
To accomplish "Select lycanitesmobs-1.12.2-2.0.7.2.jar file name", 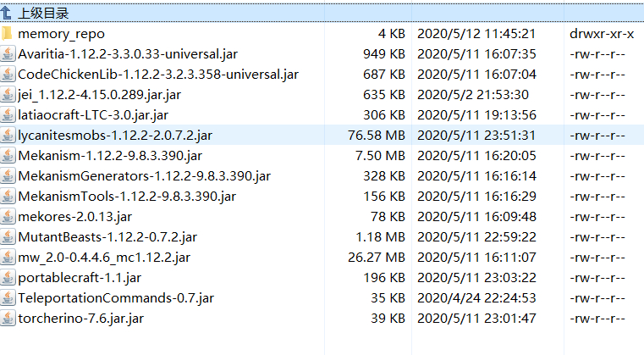I will [115, 136].
